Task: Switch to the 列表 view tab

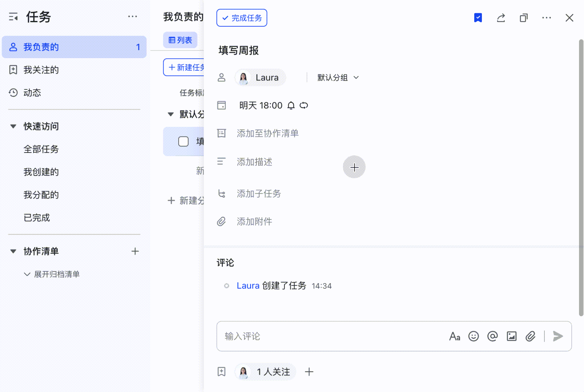Action: (180, 40)
